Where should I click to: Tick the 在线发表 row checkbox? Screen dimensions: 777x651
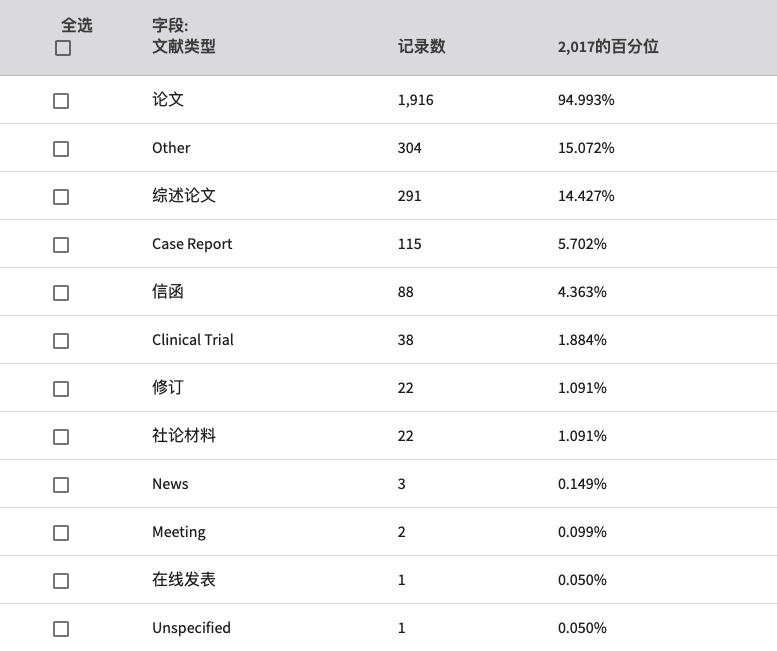point(61,581)
